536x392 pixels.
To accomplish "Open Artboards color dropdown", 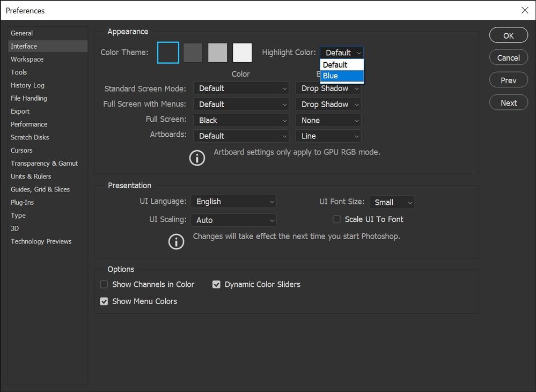I will click(x=241, y=136).
